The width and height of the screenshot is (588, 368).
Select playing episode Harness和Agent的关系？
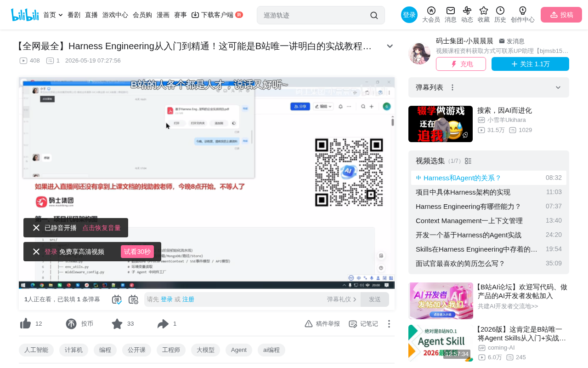click(x=489, y=178)
